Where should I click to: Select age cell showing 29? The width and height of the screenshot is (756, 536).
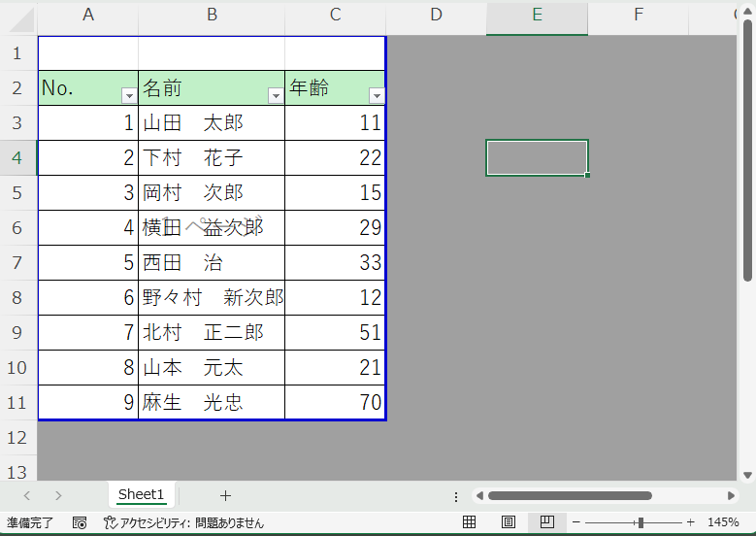click(335, 228)
